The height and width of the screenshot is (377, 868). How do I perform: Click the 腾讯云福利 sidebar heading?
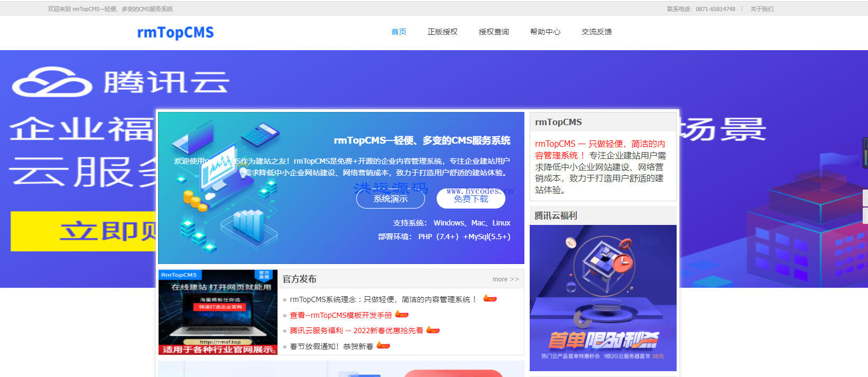click(x=556, y=215)
